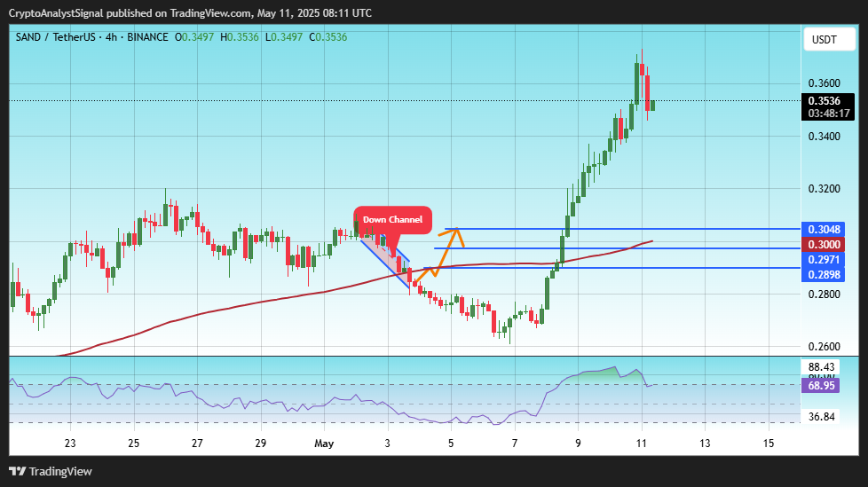Click the 0.3048 blue price label

[824, 229]
